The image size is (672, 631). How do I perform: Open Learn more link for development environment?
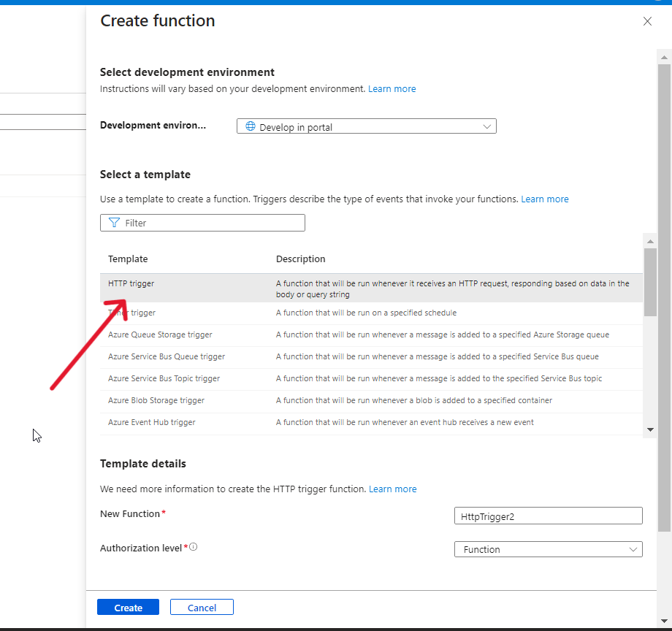[x=392, y=89]
